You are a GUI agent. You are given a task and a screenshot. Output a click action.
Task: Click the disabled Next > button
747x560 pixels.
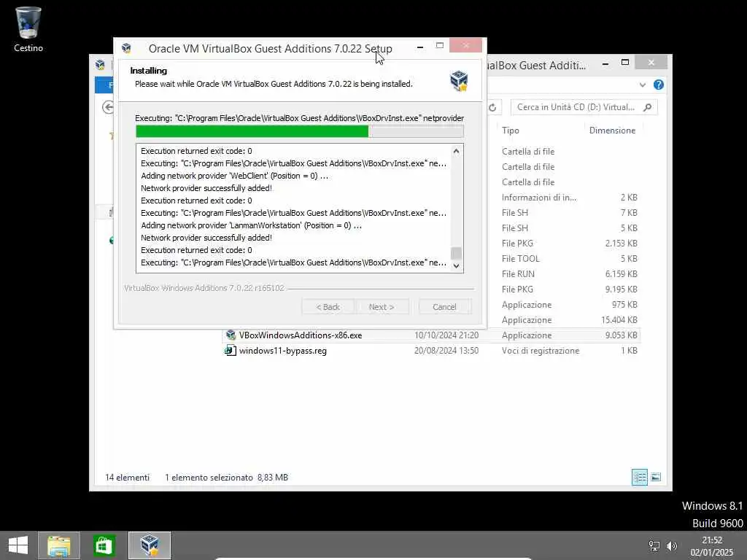381,307
